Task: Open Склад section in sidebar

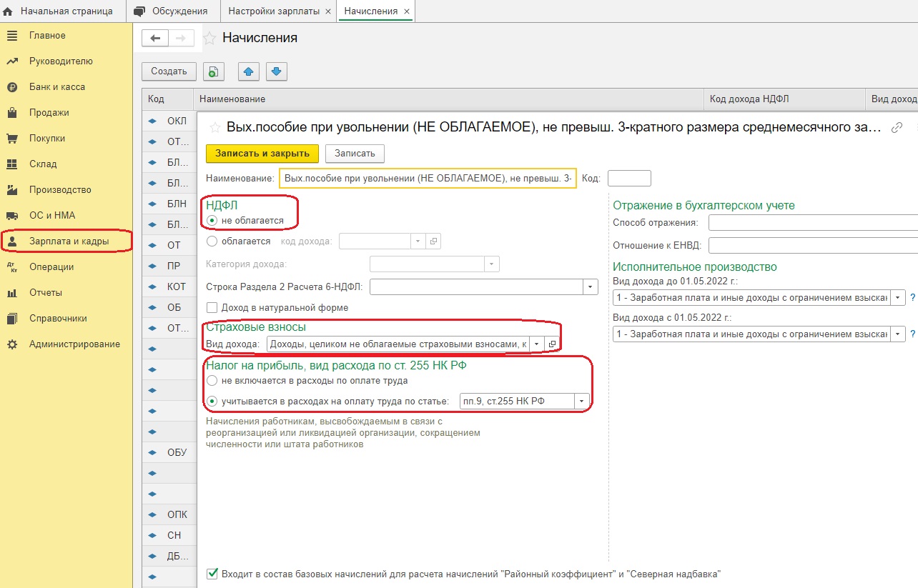Action: coord(43,164)
